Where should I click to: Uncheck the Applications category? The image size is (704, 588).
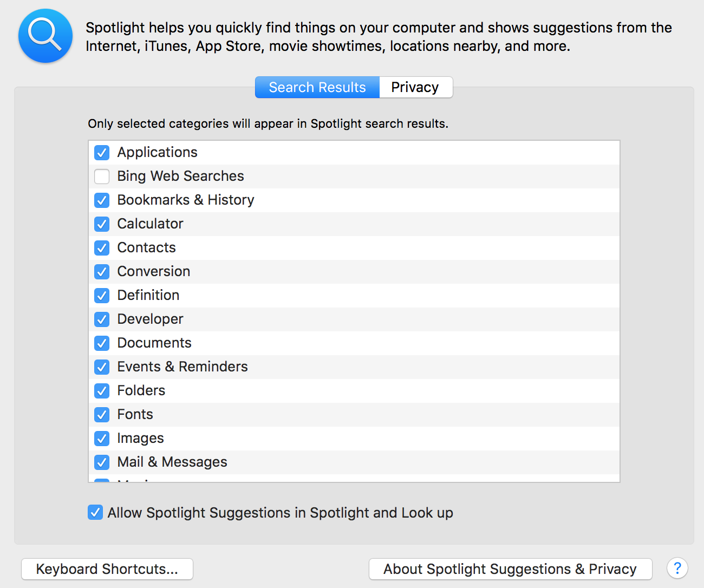102,153
